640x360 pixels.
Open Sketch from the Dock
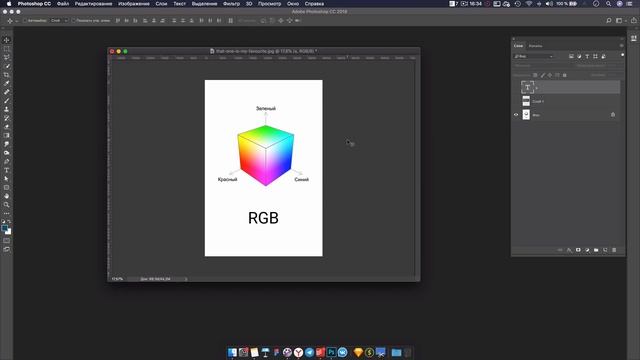click(358, 352)
